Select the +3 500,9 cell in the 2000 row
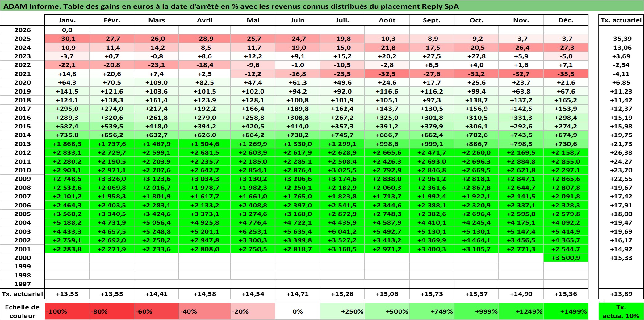The image size is (644, 320). click(x=566, y=258)
